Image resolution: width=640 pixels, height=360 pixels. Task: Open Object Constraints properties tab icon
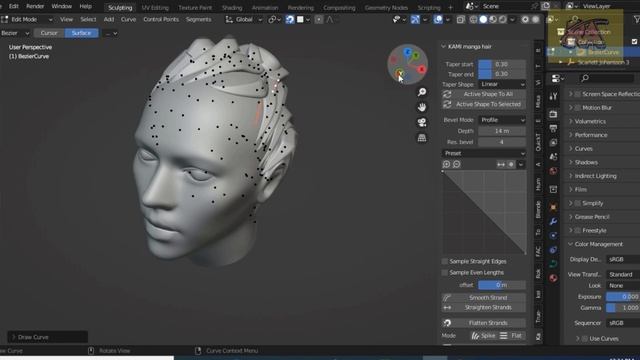[553, 250]
